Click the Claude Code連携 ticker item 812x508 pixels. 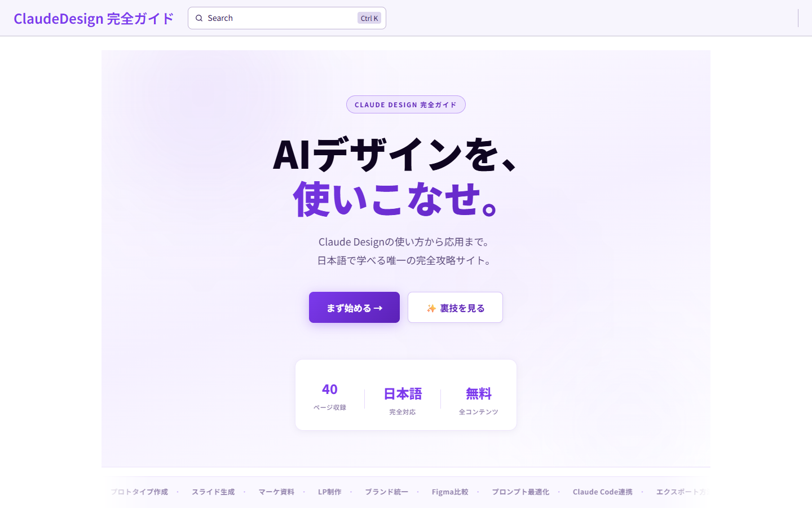[603, 492]
